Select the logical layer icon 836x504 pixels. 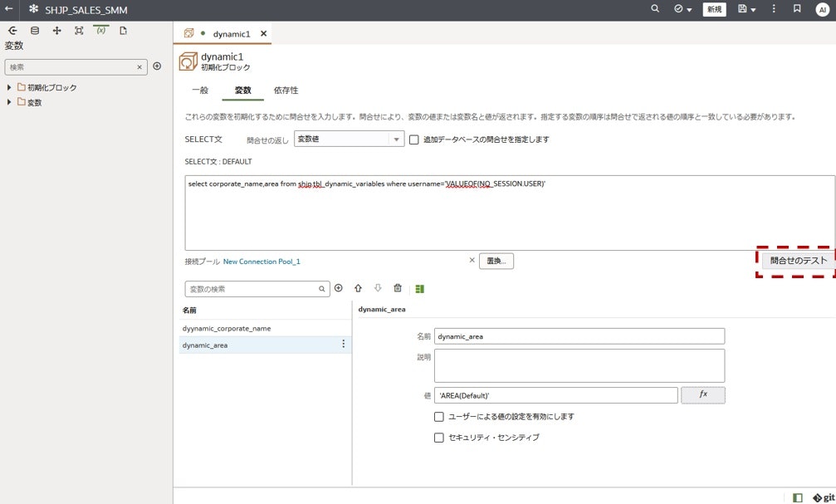(x=57, y=31)
